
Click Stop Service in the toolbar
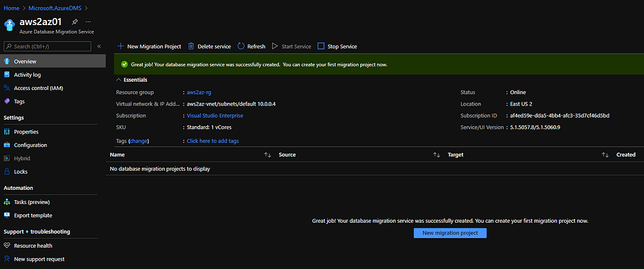[342, 46]
